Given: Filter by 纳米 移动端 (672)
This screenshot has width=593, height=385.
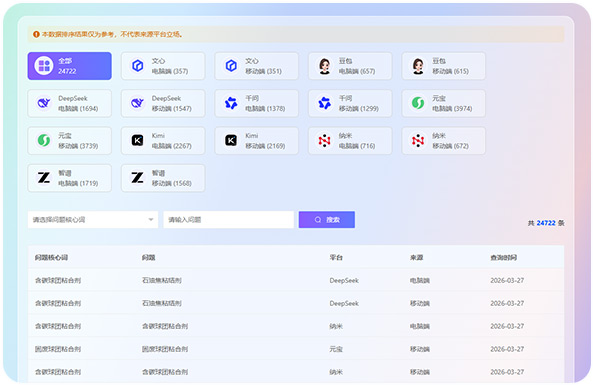Looking at the screenshot, I should point(443,141).
